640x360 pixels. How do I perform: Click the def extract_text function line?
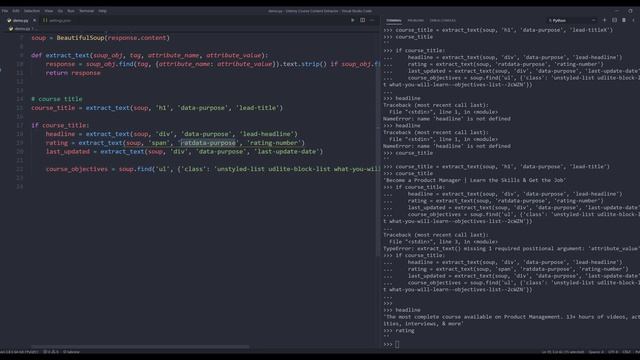pos(150,55)
